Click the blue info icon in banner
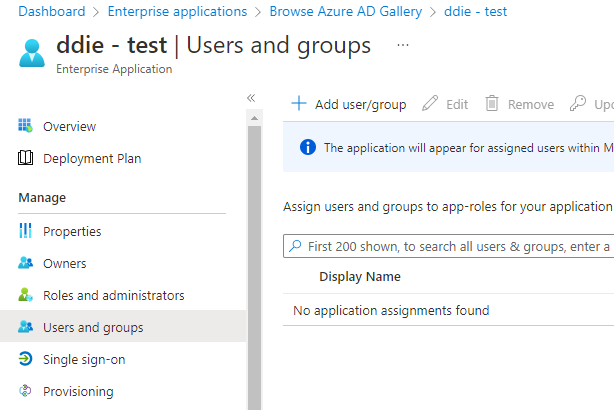Screen dimensions: 614x410 tap(308, 147)
